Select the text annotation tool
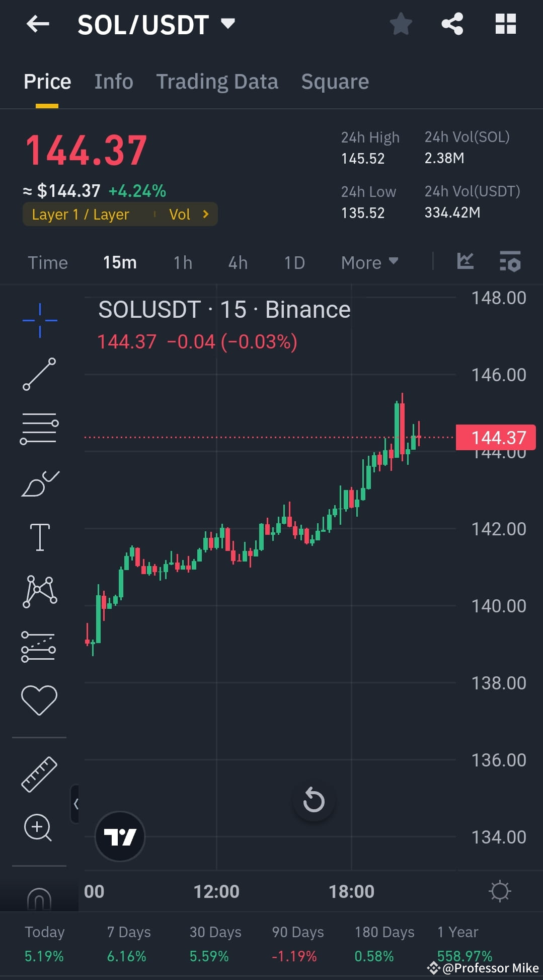543x980 pixels. pyautogui.click(x=39, y=536)
